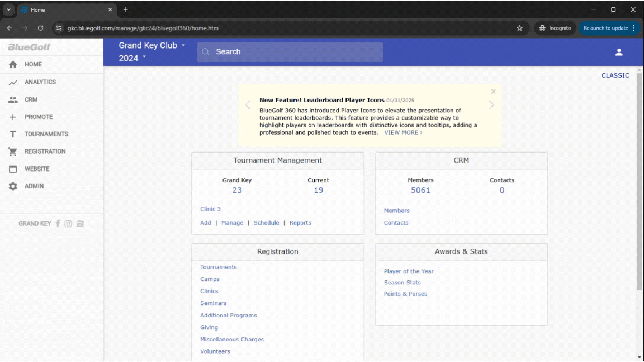The height and width of the screenshot is (362, 644).
Task: Open a new browser tab
Action: 126,9
